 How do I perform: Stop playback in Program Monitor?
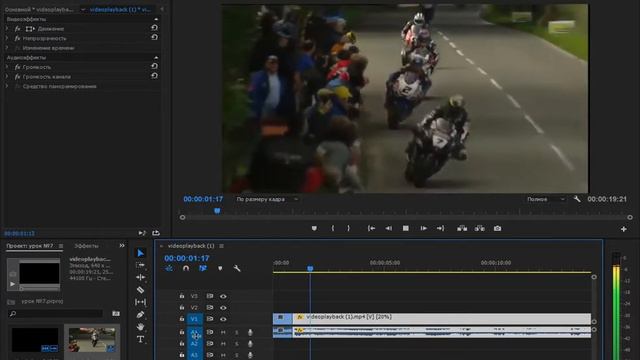pyautogui.click(x=406, y=228)
